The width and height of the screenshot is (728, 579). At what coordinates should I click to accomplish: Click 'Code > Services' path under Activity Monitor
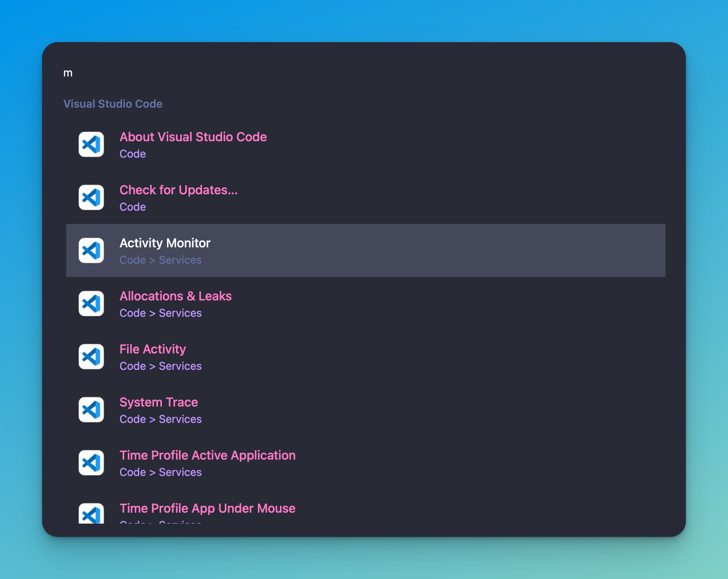pyautogui.click(x=160, y=260)
